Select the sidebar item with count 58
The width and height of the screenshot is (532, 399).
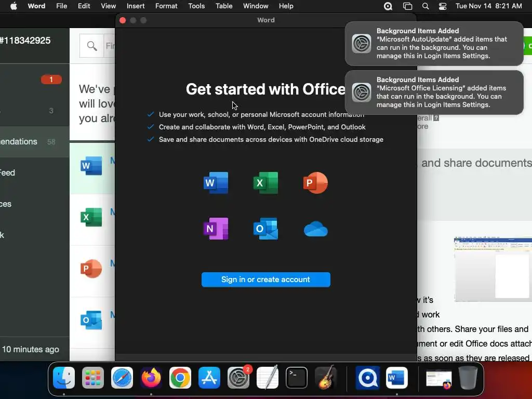tap(35, 142)
